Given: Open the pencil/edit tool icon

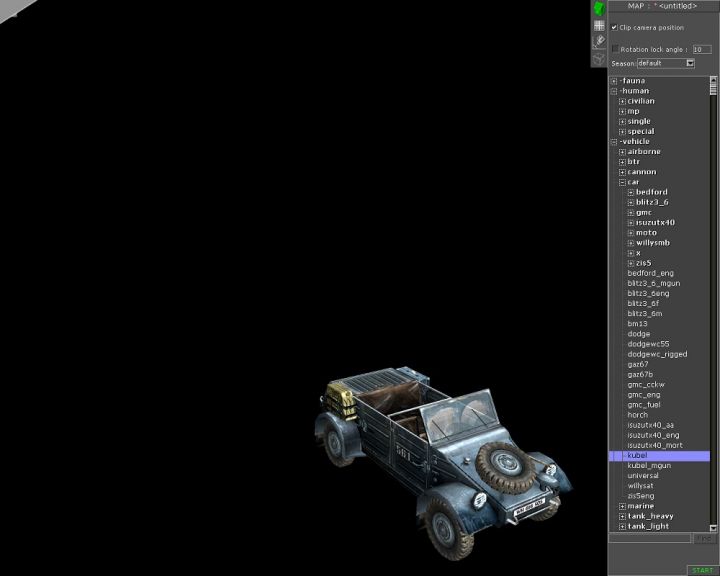Looking at the screenshot, I should click(x=599, y=41).
